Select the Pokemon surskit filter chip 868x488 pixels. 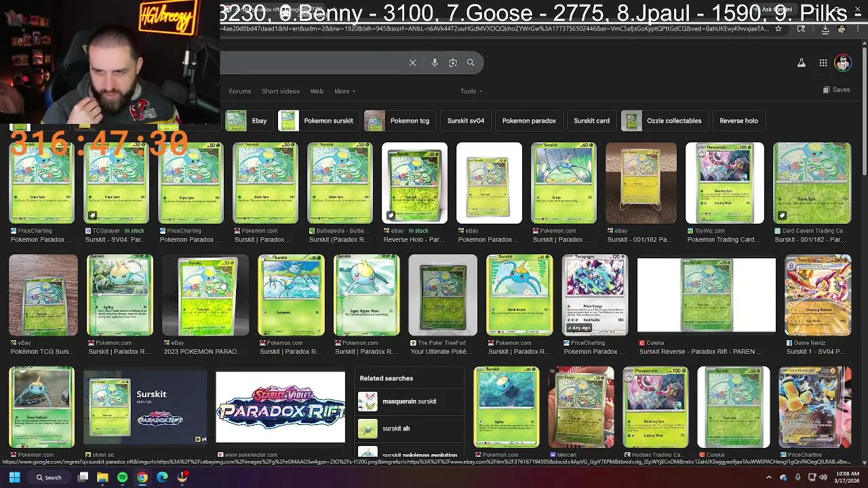click(x=318, y=121)
